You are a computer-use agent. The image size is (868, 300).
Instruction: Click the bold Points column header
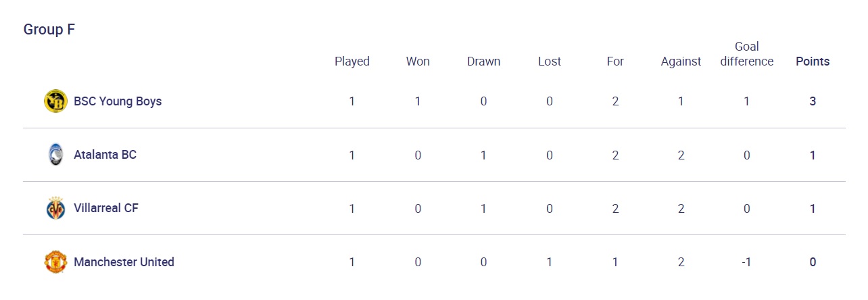[813, 61]
